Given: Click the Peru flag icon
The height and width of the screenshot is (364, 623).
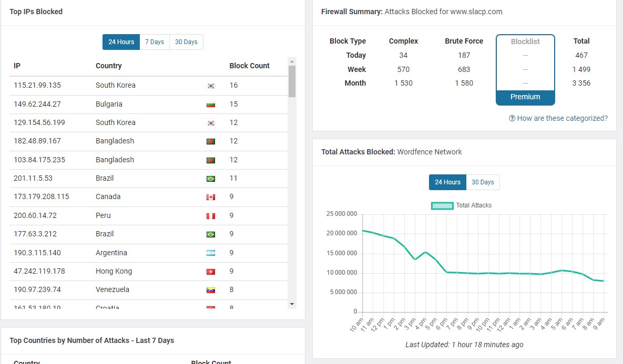Looking at the screenshot, I should coord(211,216).
